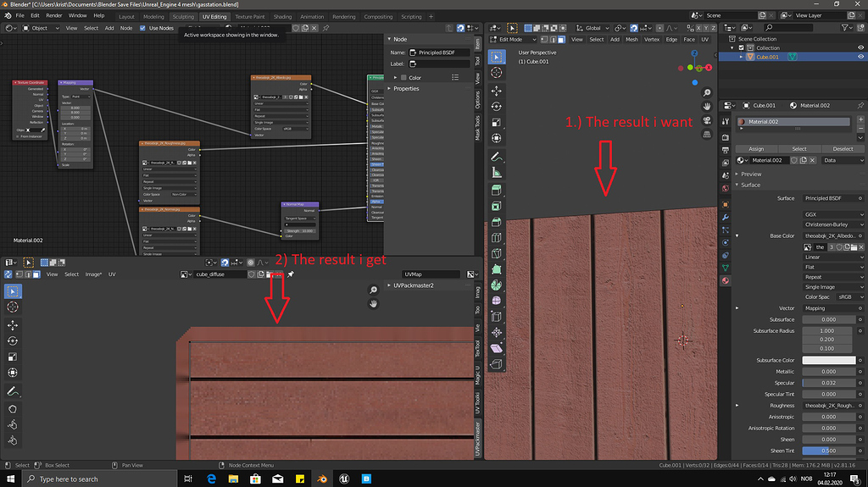Select the Grab sculpt tool in UV editor
This screenshot has height=487, width=868.
(13, 409)
